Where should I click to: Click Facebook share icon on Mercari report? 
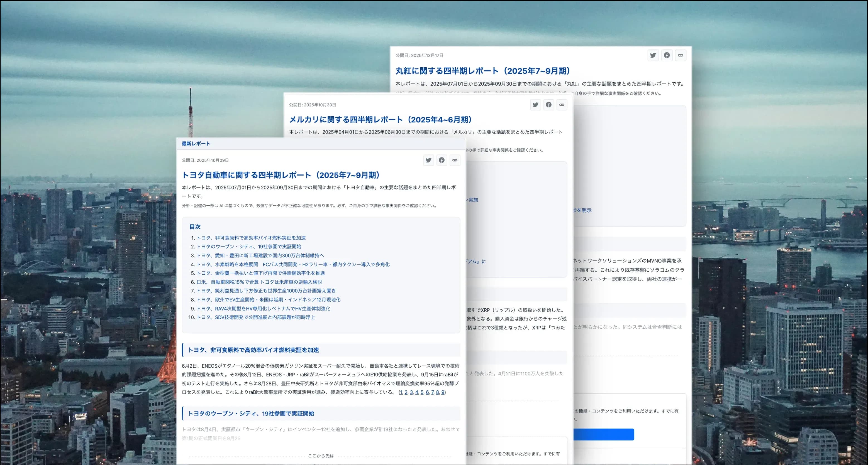548,105
